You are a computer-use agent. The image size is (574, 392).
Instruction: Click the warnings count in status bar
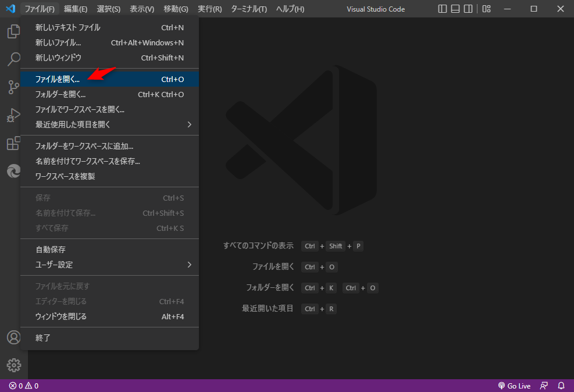pyautogui.click(x=32, y=386)
